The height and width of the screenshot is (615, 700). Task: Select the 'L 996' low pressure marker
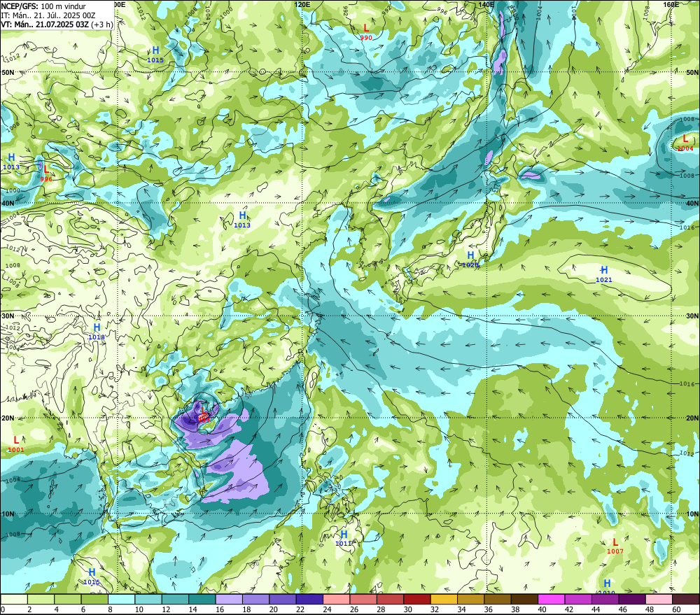pos(46,174)
